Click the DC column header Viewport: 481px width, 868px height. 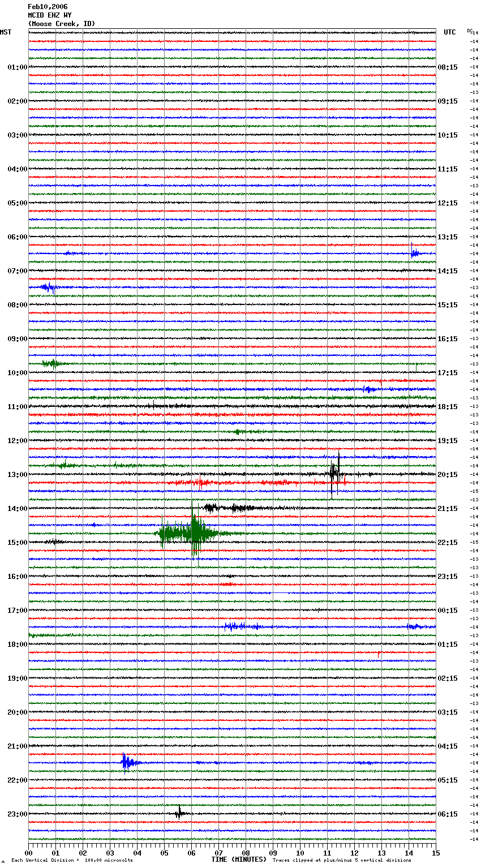[x=470, y=30]
